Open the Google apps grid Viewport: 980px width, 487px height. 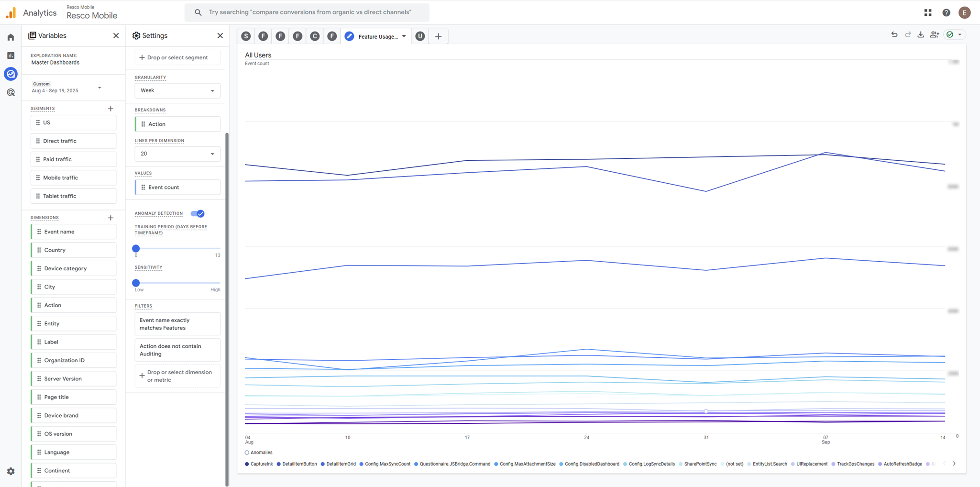pos(928,13)
